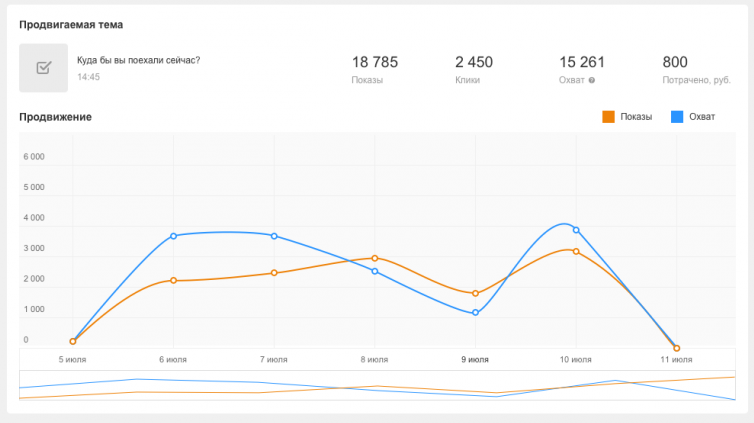The width and height of the screenshot is (754, 423).
Task: Click the blue Охват point at 6 июля
Action: tap(173, 236)
